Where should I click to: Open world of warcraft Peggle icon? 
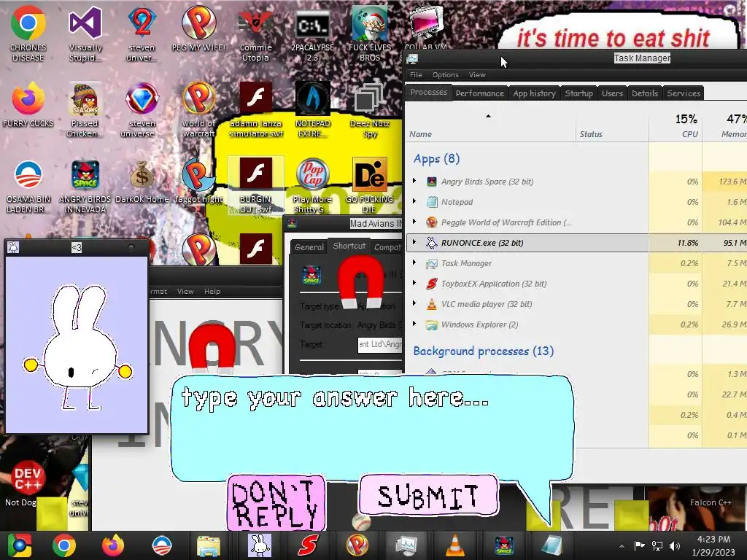pos(198,109)
